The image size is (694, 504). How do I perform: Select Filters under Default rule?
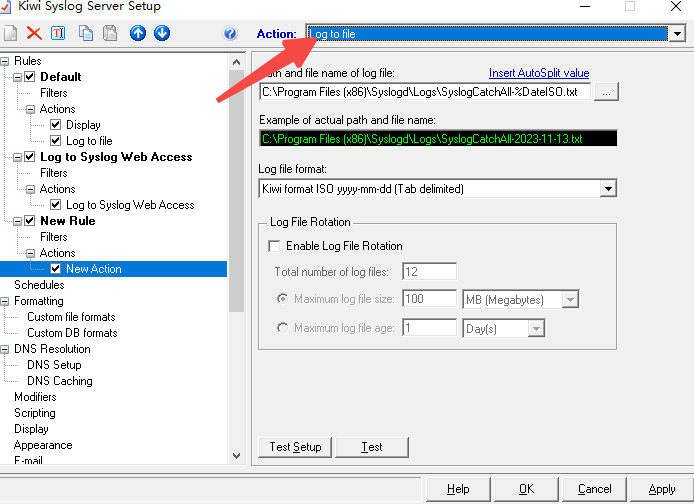click(54, 93)
